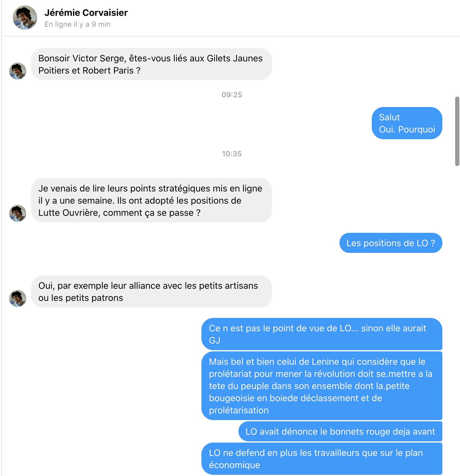Image resolution: width=460 pixels, height=476 pixels.
Task: Select the 'LO avait dénonce le bonnets rouge' bubble
Action: (340, 431)
